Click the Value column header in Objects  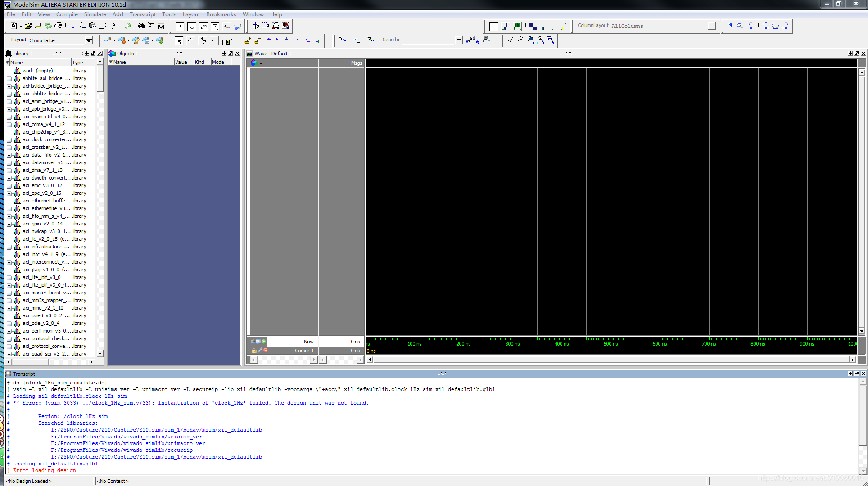[184, 62]
